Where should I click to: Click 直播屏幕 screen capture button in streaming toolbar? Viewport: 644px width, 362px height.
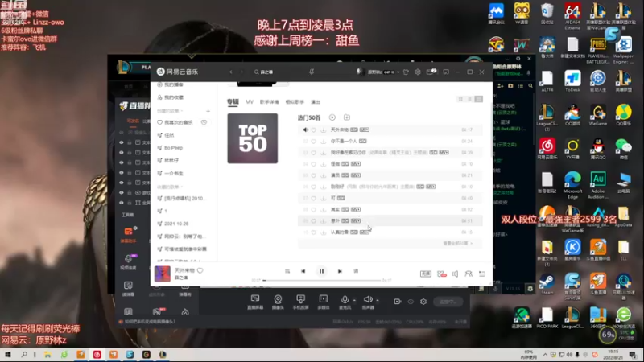[x=255, y=302]
